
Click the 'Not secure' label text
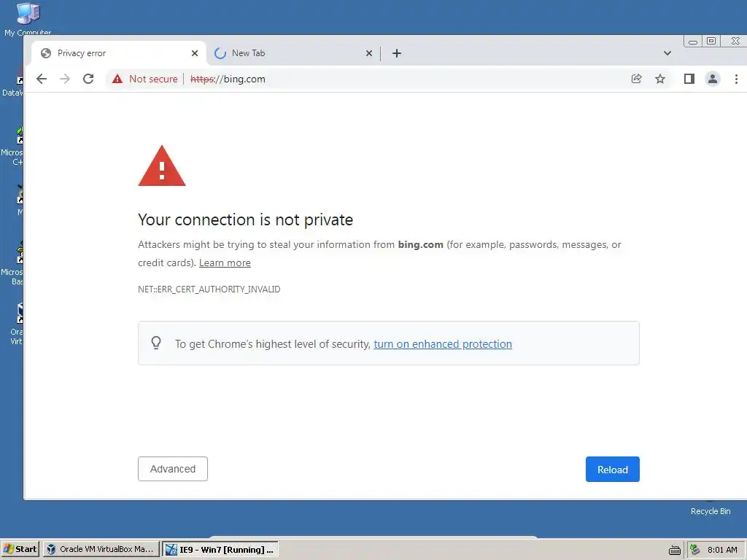coord(153,79)
